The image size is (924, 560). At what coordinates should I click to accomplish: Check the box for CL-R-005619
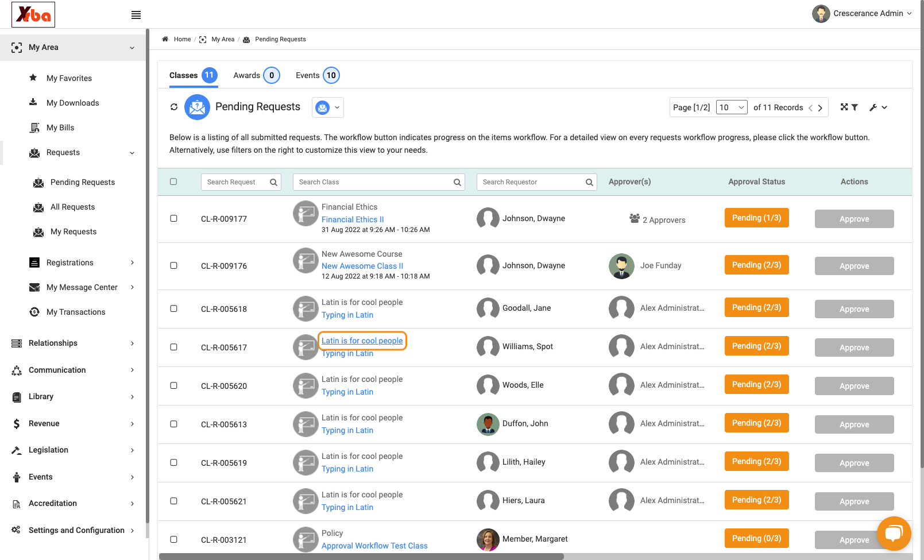[173, 462]
